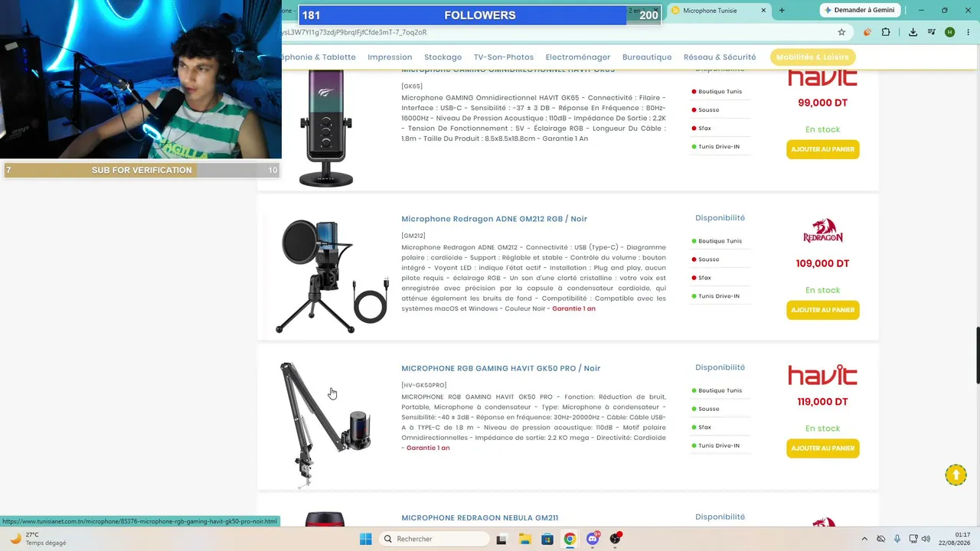This screenshot has height=551, width=980.
Task: Open MICROPHONE RGB GAMING HAVIT GK50 PRO link
Action: (501, 368)
